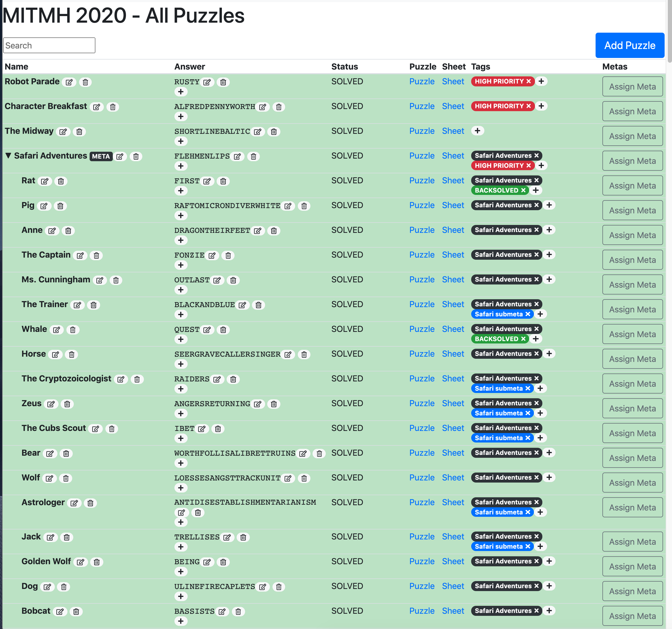
Task: Open the Puzzle link for Pig
Action: pyautogui.click(x=422, y=205)
